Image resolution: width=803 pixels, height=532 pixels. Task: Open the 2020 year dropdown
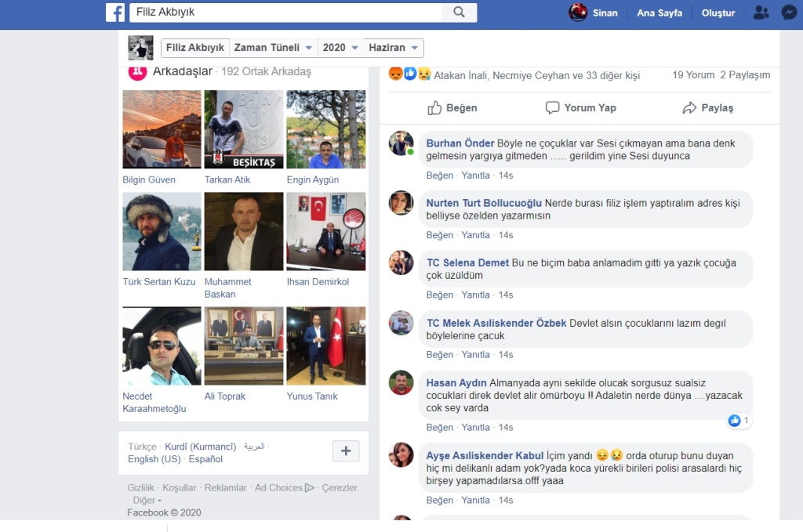[340, 48]
